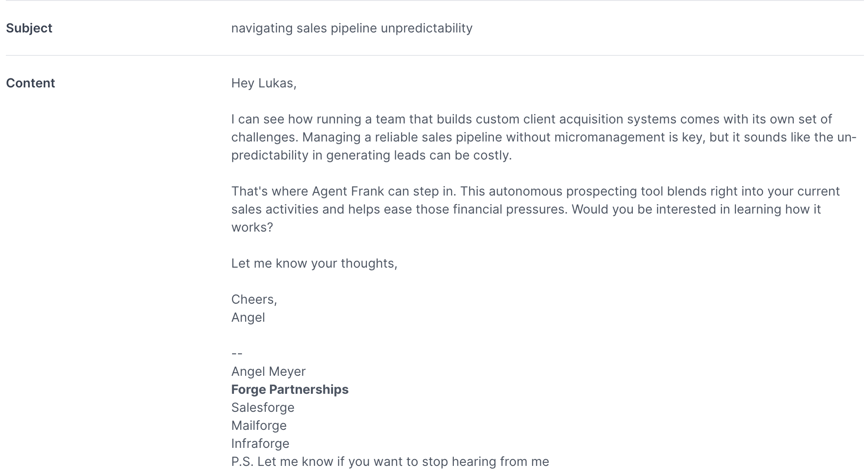The width and height of the screenshot is (868, 474).
Task: Click 'Let me know your thoughts,' line
Action: [314, 263]
